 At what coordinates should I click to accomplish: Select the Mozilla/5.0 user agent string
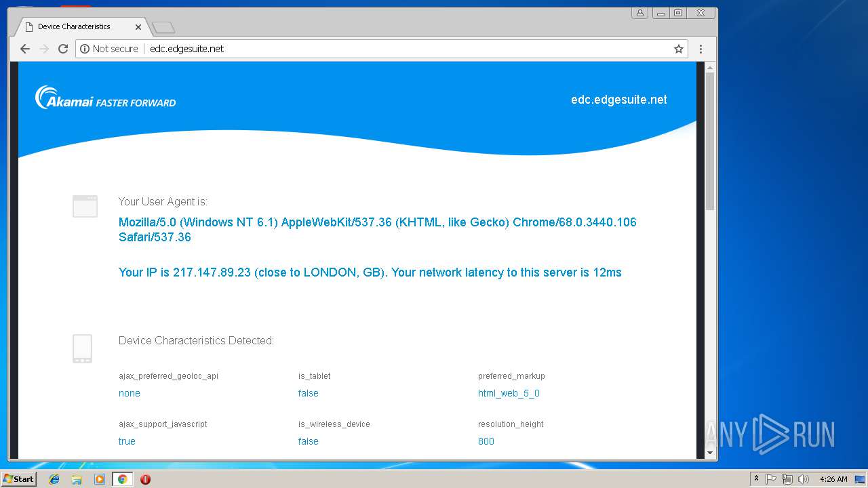[377, 230]
